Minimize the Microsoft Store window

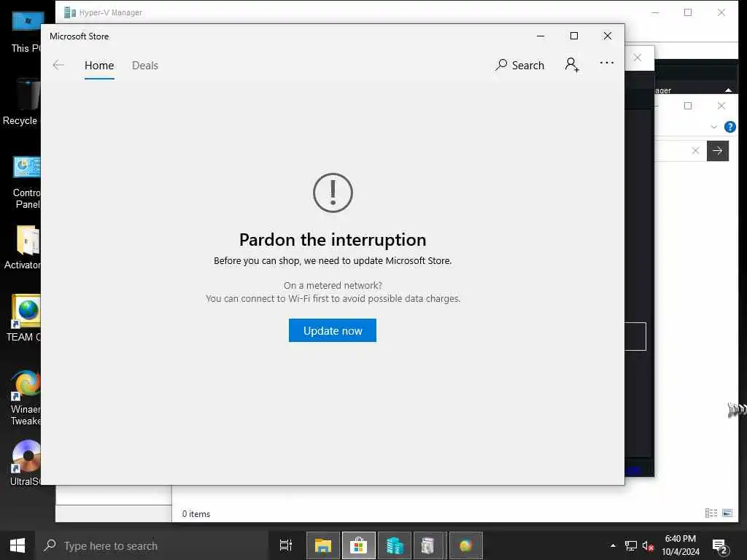pos(541,36)
